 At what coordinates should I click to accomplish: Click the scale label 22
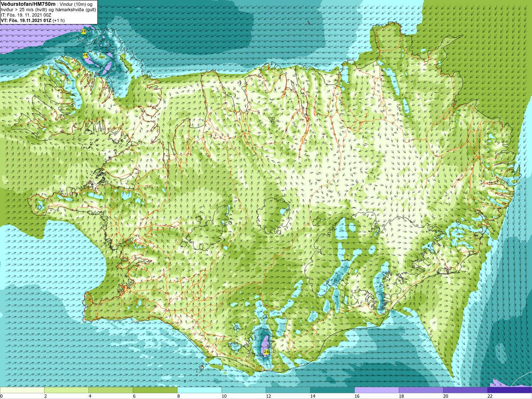coord(490,396)
